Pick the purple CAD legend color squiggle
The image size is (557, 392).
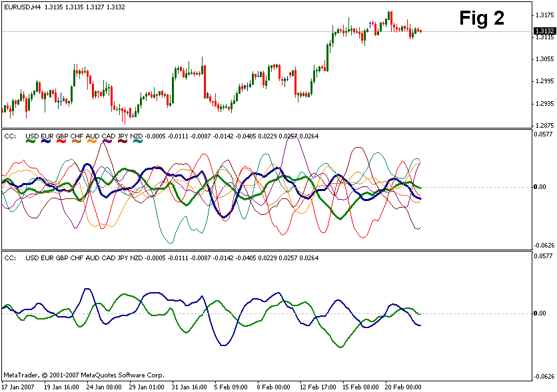[x=107, y=142]
